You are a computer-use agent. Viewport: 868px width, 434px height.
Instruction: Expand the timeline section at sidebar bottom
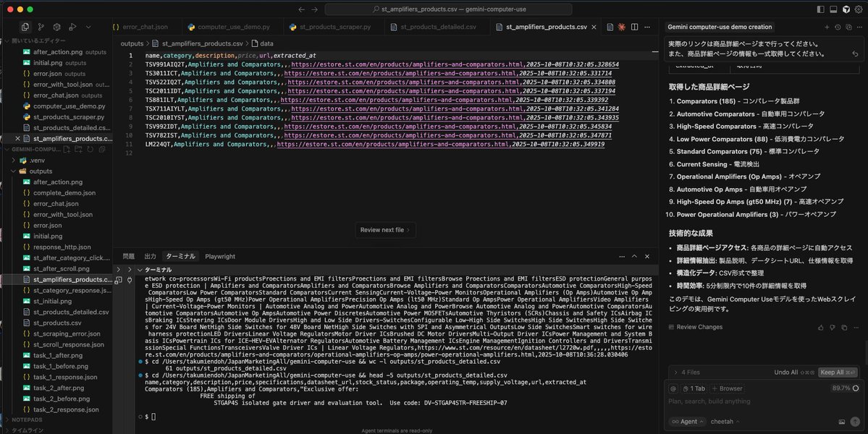click(27, 430)
